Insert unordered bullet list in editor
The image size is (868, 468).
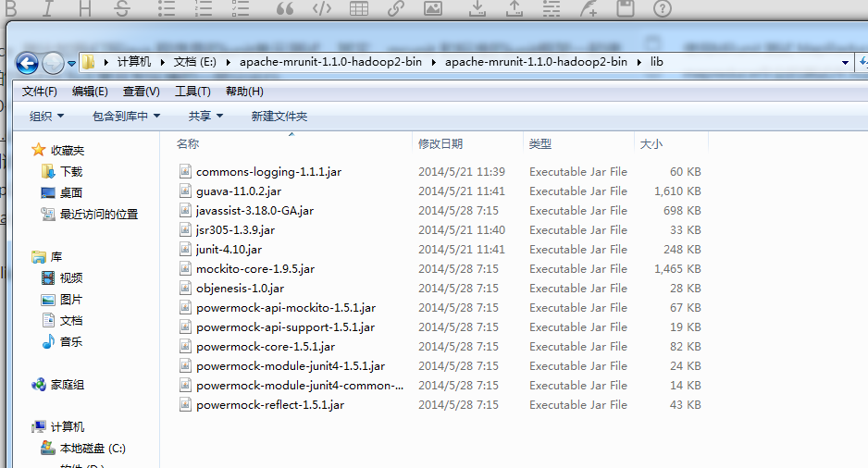[x=166, y=8]
